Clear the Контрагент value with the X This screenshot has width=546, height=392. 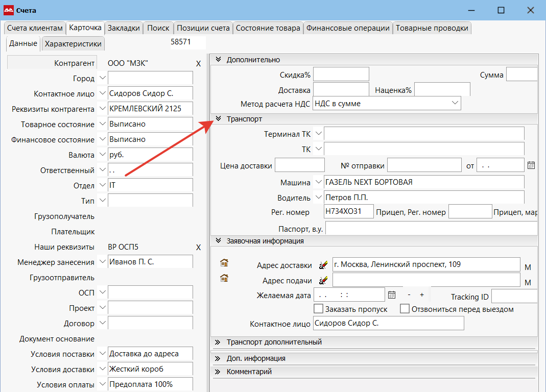pos(199,63)
